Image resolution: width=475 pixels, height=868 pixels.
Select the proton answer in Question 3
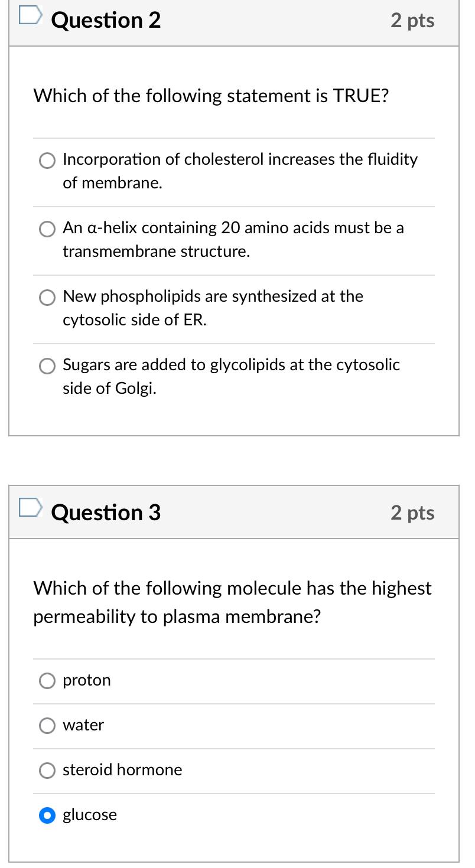pos(47,681)
